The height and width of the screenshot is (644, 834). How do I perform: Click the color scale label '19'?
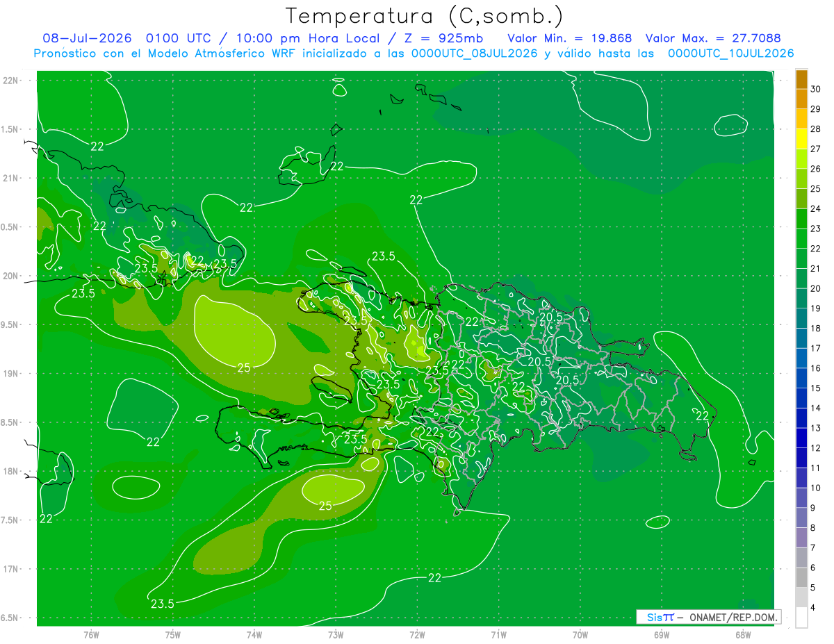click(816, 308)
